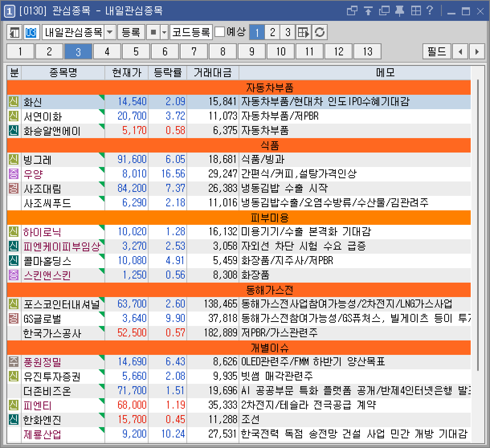Select the 제룡산업 stock name

point(42,434)
